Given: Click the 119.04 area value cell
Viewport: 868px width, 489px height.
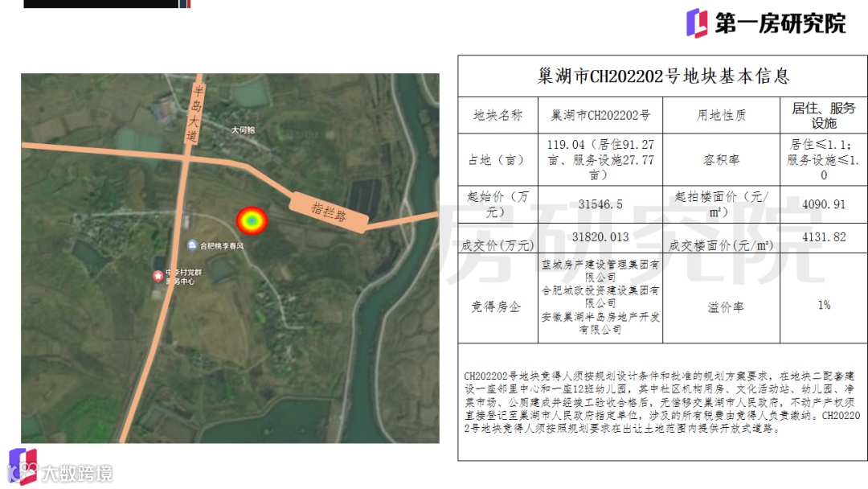Looking at the screenshot, I should tap(600, 159).
